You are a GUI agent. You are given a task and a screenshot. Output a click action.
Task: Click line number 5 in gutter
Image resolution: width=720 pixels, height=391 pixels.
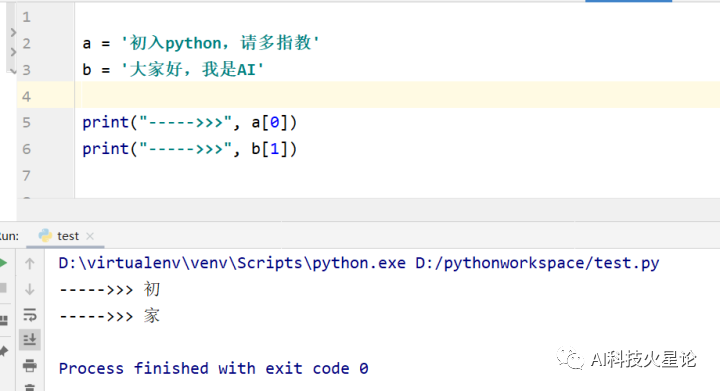27,123
